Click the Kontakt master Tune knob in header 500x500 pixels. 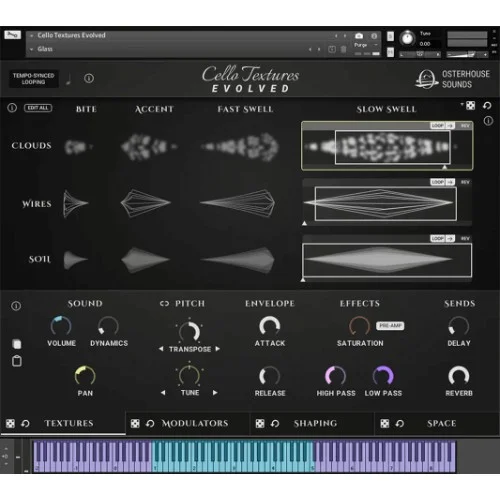[407, 38]
